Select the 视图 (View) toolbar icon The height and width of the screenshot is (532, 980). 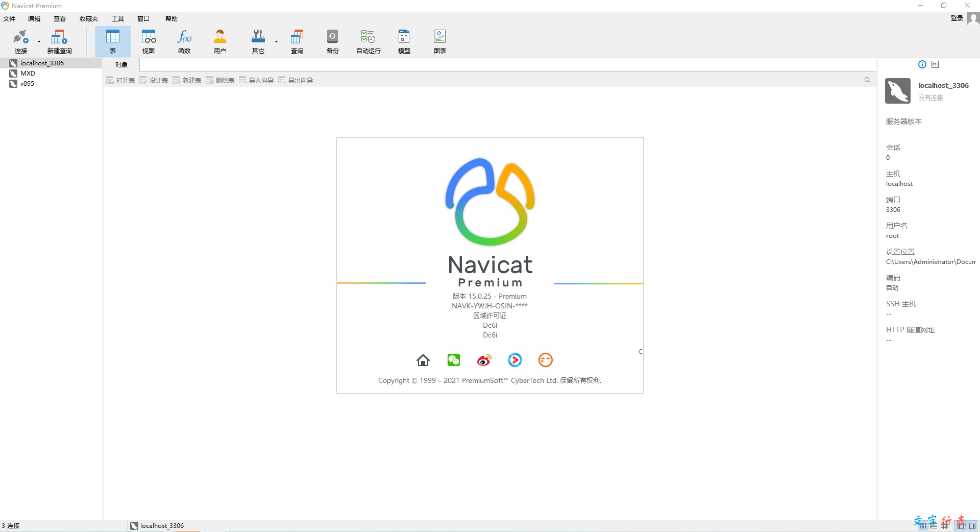point(149,41)
